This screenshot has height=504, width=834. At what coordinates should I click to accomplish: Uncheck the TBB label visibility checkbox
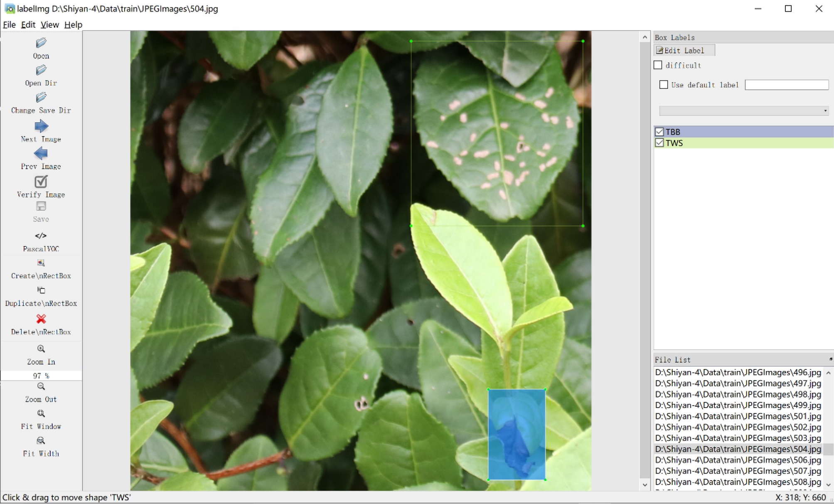[659, 132]
